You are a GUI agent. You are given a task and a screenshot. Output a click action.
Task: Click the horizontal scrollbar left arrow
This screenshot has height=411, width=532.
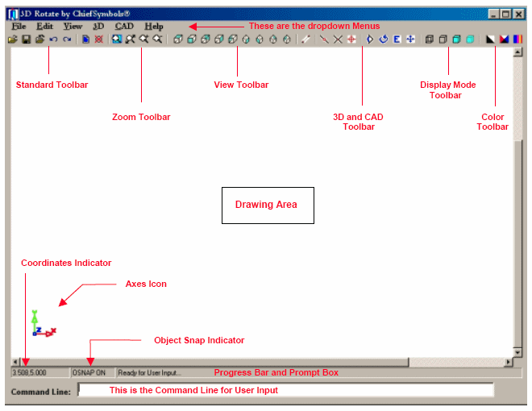15,362
